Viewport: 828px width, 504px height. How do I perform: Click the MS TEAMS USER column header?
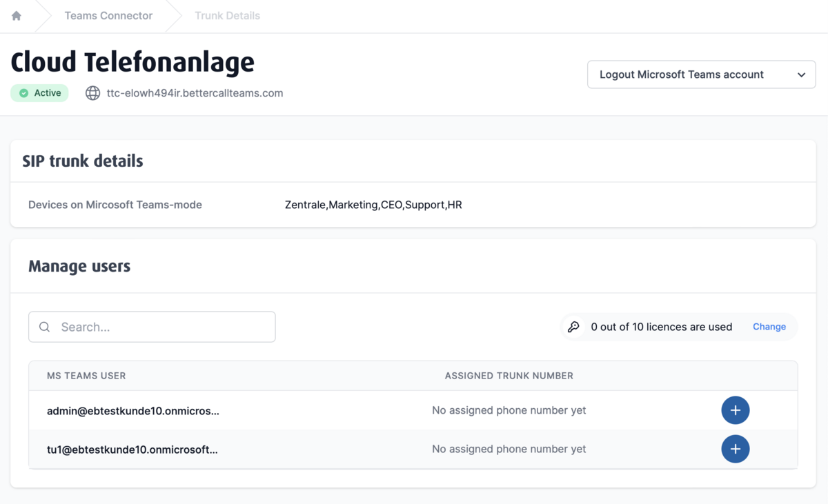click(x=86, y=376)
